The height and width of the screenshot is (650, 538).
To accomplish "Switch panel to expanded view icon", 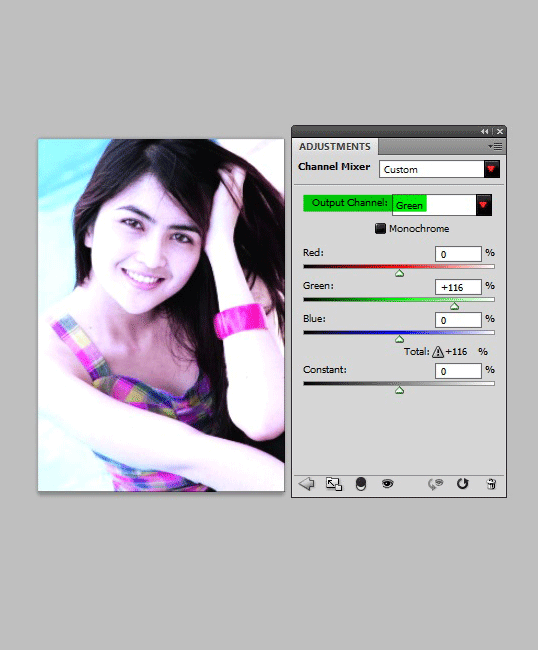I will [x=334, y=484].
